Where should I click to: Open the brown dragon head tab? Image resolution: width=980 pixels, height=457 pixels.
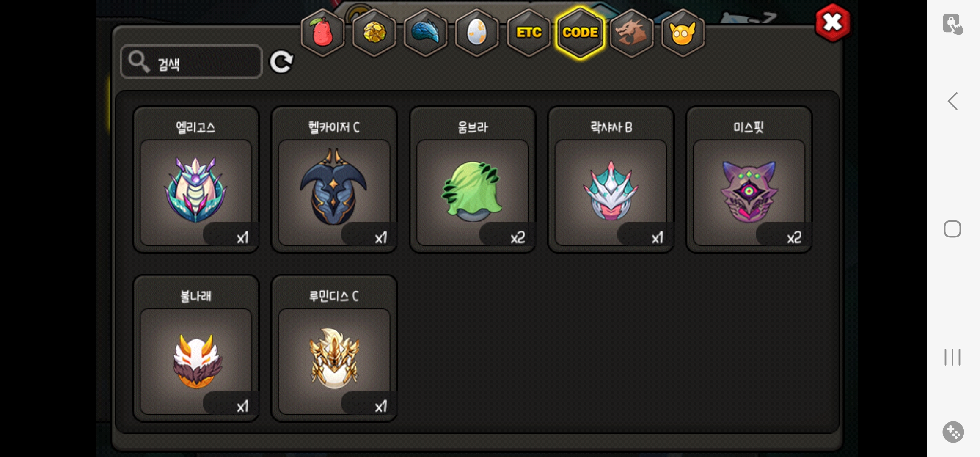pyautogui.click(x=631, y=33)
